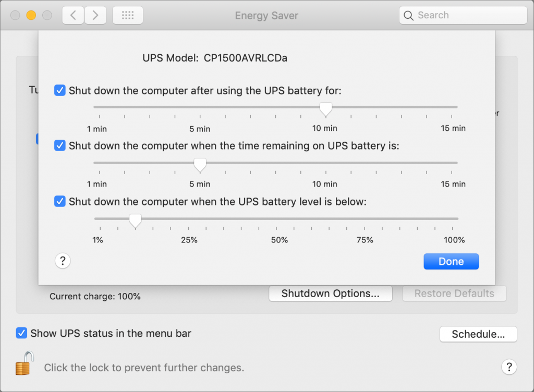Click the battery level percentage slider thumb
Screen dimensions: 534x392
(x=135, y=220)
